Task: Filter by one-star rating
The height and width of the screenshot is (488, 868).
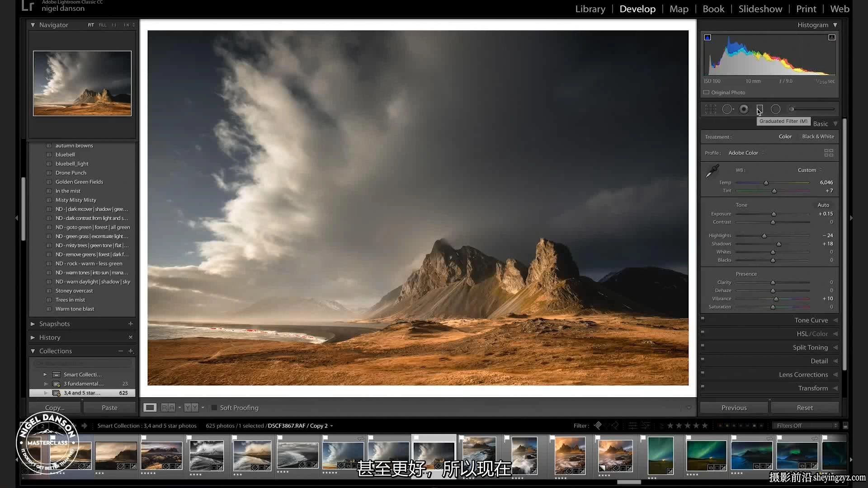Action: point(670,426)
